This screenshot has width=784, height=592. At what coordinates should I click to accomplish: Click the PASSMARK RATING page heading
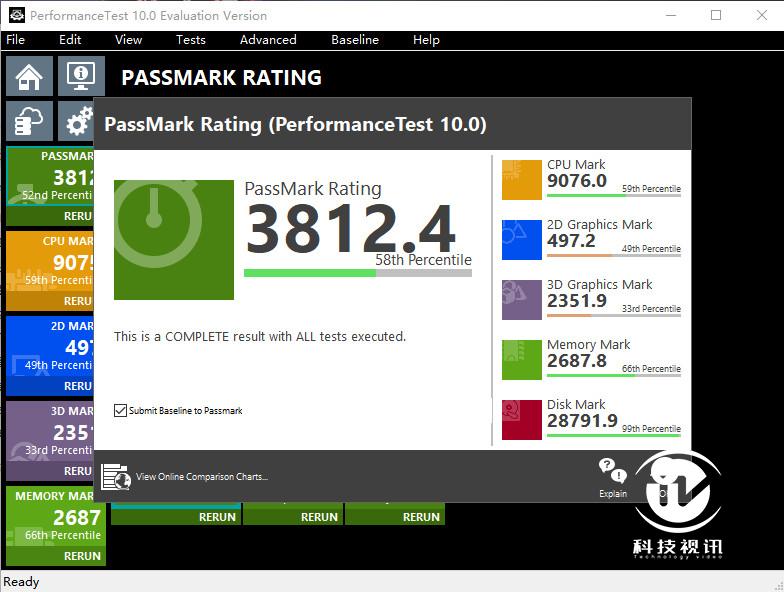222,78
